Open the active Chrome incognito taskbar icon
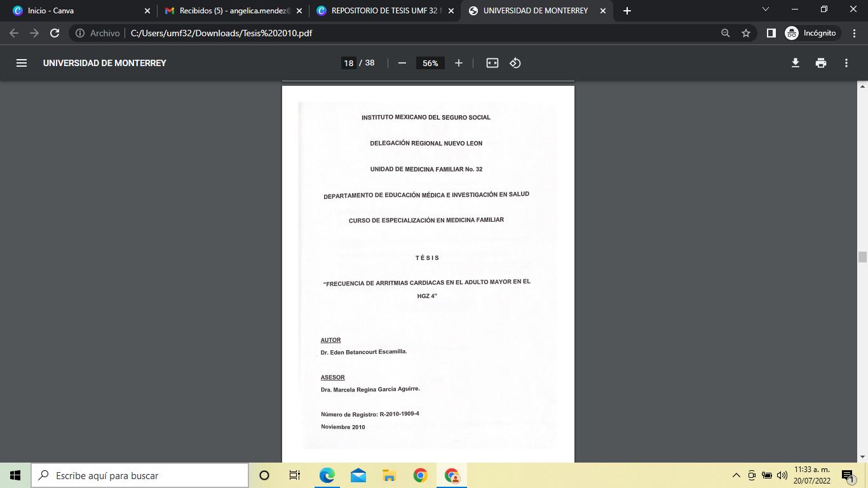Screen dimensions: 868x488 [452, 475]
